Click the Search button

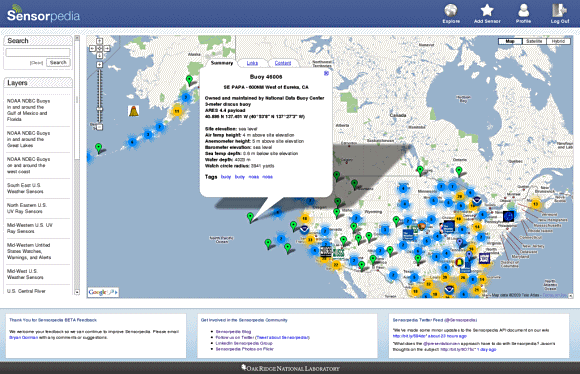(58, 63)
